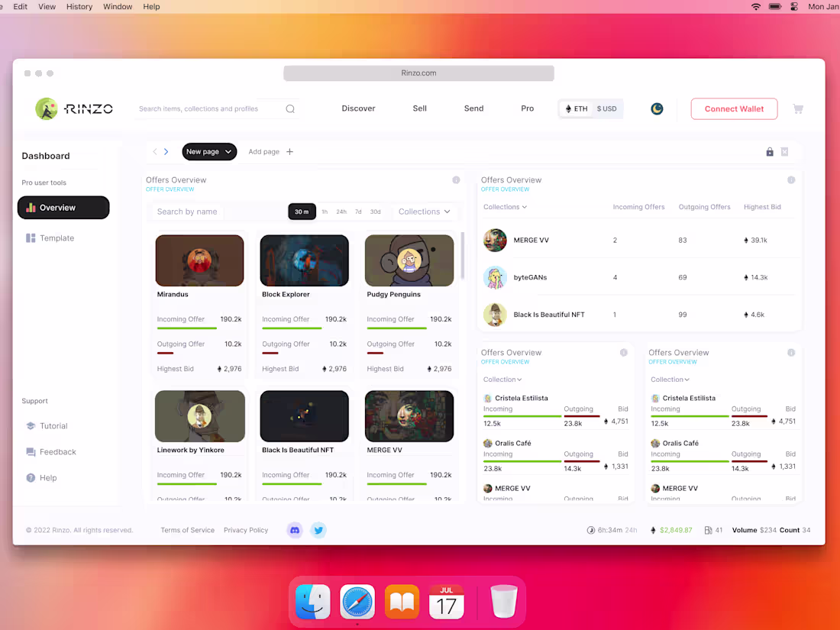Go to next page arrow

click(x=166, y=152)
